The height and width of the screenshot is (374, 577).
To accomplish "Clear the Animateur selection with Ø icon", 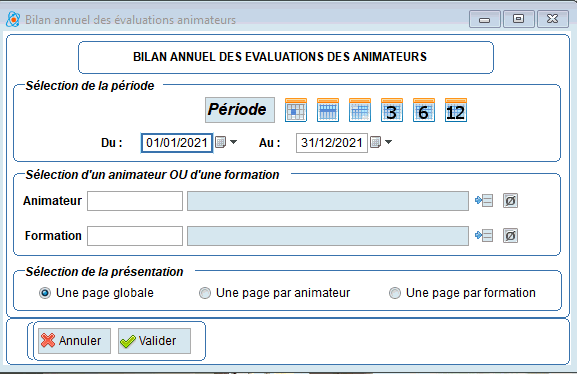I will (510, 201).
